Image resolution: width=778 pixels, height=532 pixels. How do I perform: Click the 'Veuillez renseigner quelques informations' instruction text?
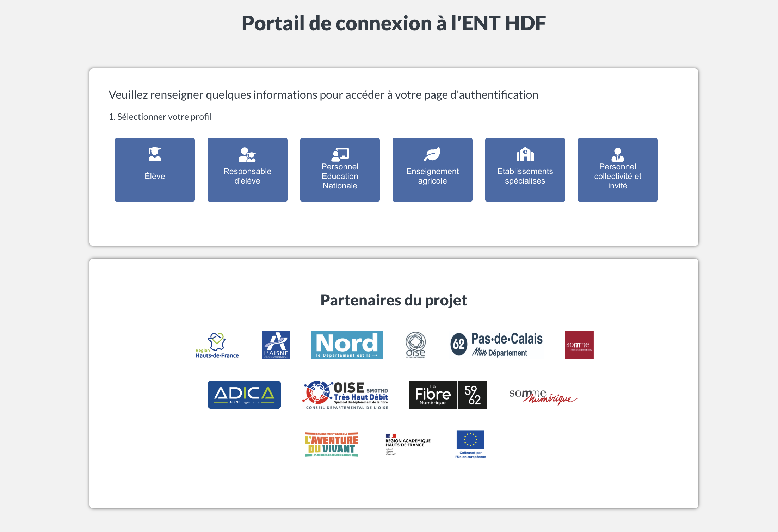323,95
